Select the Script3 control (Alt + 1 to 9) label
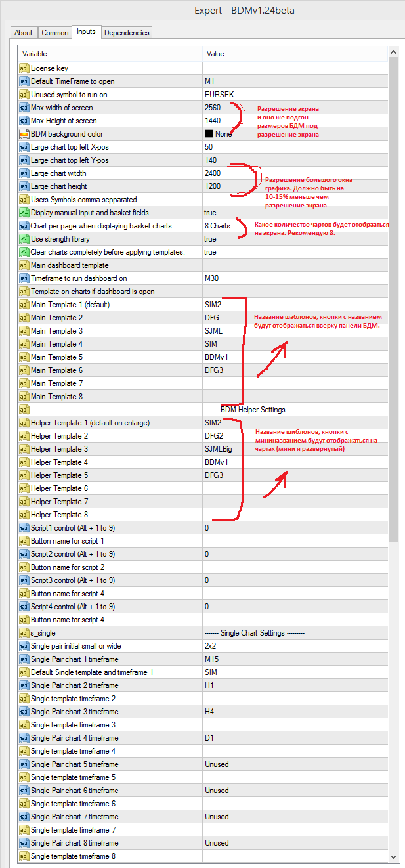 tap(73, 580)
